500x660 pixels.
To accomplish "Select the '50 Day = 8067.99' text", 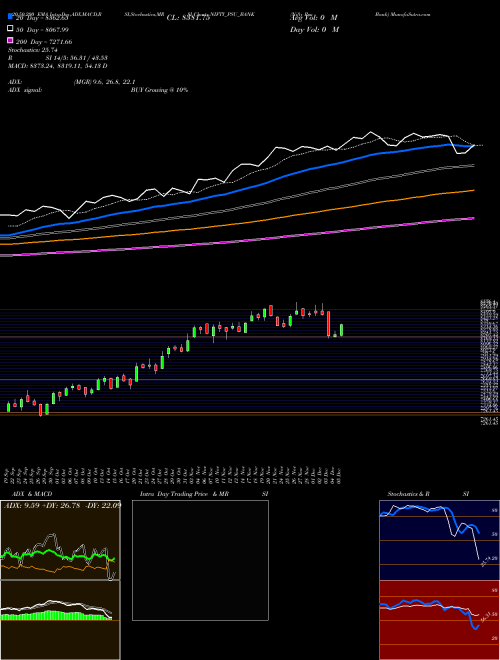I will 42,30.
